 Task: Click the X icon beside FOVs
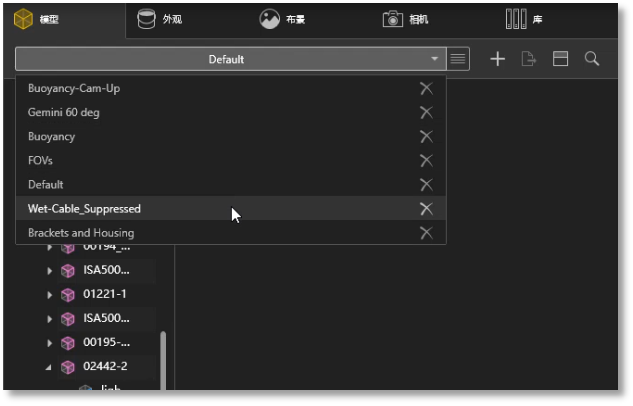[426, 160]
